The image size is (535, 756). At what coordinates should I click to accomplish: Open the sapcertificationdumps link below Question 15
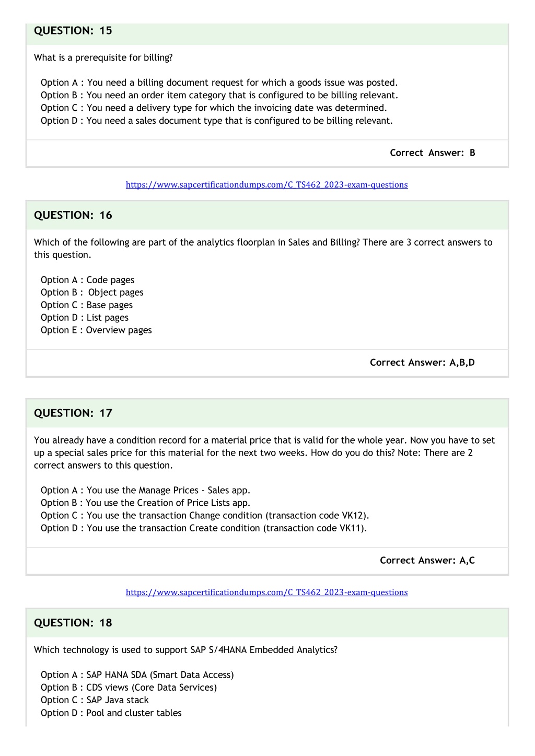tap(266, 184)
